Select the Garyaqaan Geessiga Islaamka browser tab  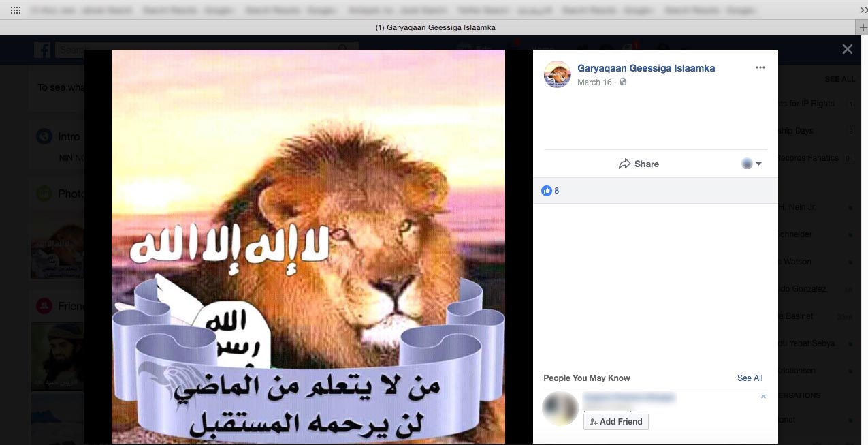click(434, 27)
